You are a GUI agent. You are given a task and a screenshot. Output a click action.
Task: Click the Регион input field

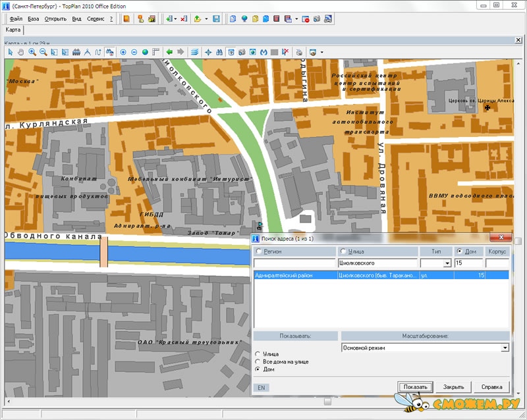pyautogui.click(x=294, y=263)
